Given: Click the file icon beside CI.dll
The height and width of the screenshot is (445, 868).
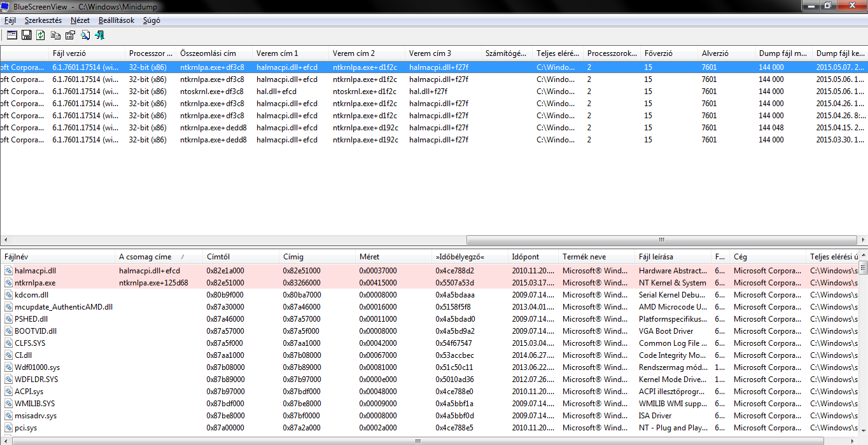Looking at the screenshot, I should tap(9, 355).
